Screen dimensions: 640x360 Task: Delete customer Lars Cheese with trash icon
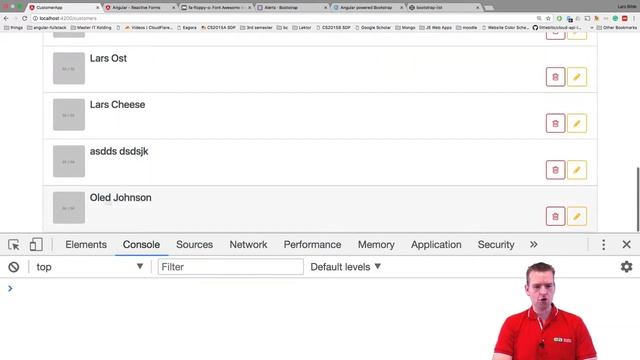point(555,123)
